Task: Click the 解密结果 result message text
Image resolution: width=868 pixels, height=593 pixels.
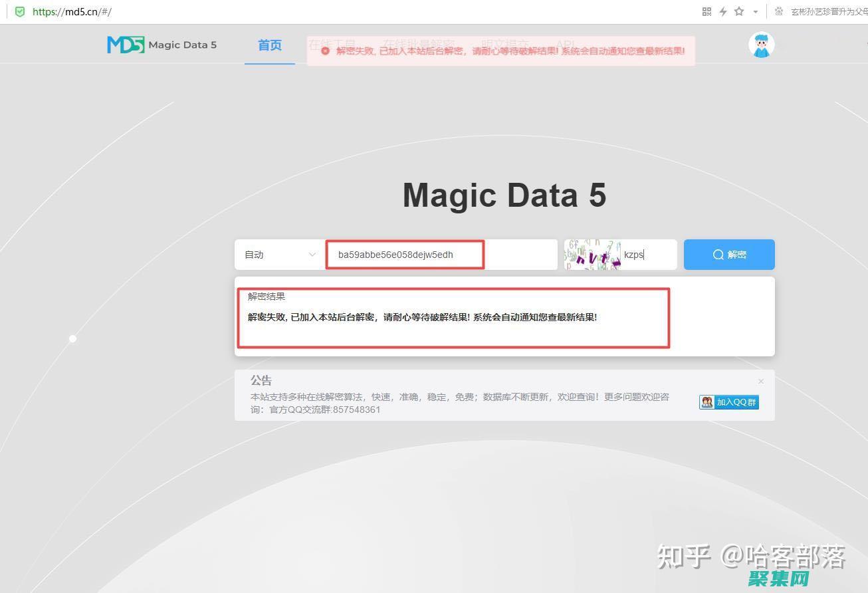Action: [x=422, y=317]
